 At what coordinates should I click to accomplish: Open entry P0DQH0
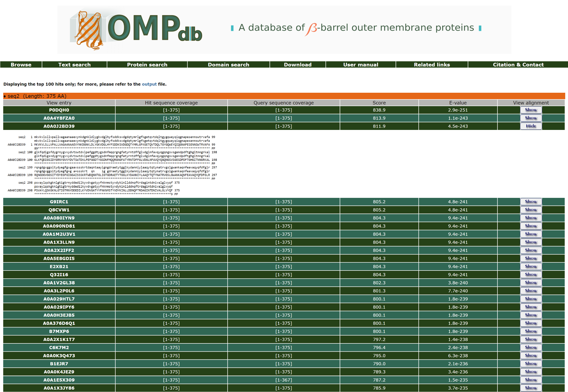pos(59,110)
